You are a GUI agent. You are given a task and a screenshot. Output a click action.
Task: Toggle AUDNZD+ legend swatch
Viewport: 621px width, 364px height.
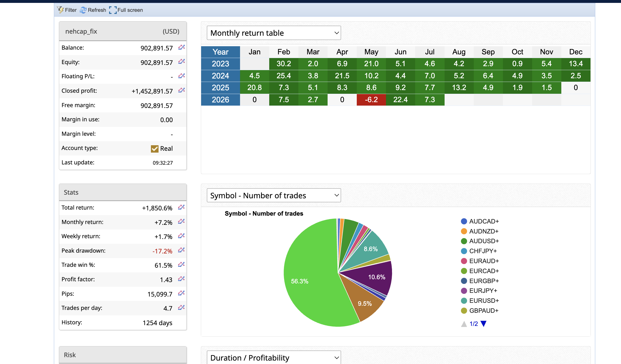pyautogui.click(x=464, y=231)
